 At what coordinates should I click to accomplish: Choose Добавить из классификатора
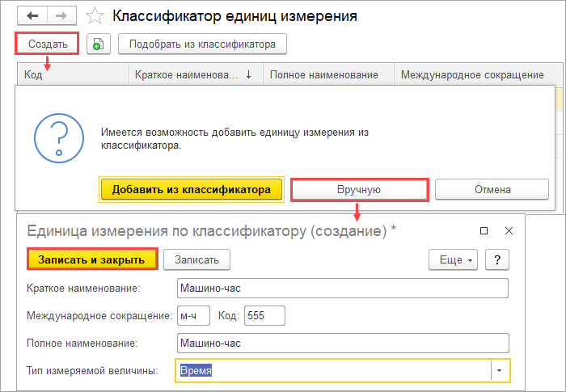pyautogui.click(x=191, y=189)
